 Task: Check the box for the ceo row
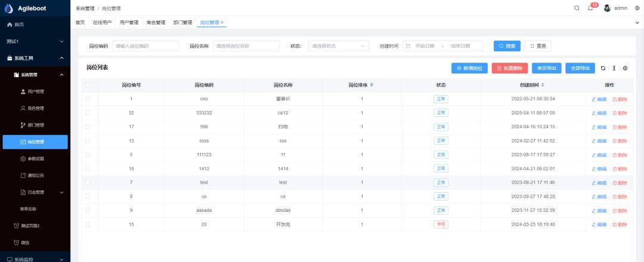click(x=88, y=98)
